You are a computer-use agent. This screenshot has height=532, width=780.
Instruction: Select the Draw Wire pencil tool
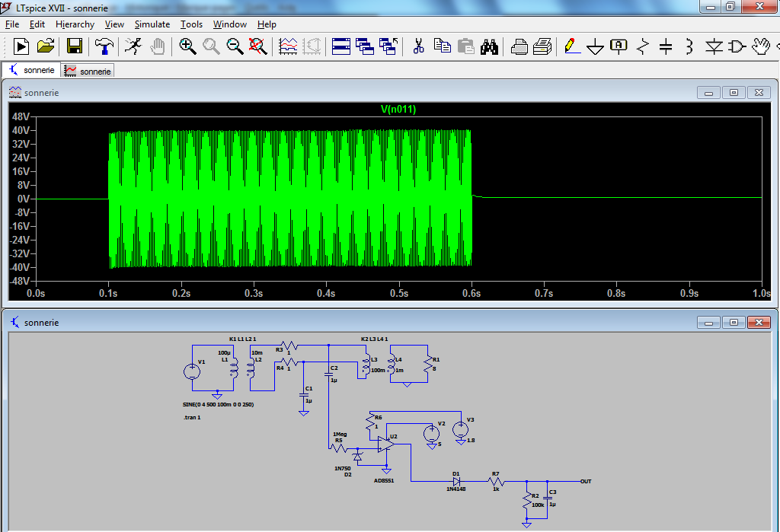click(x=571, y=46)
